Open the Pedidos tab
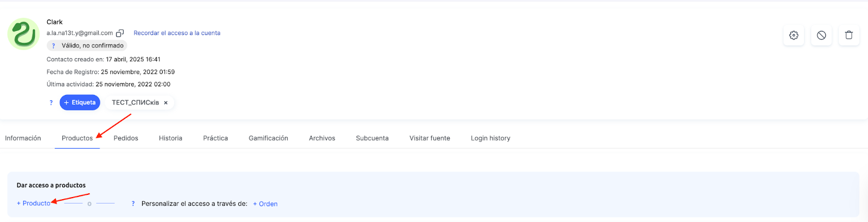This screenshot has width=868, height=222. coord(126,138)
